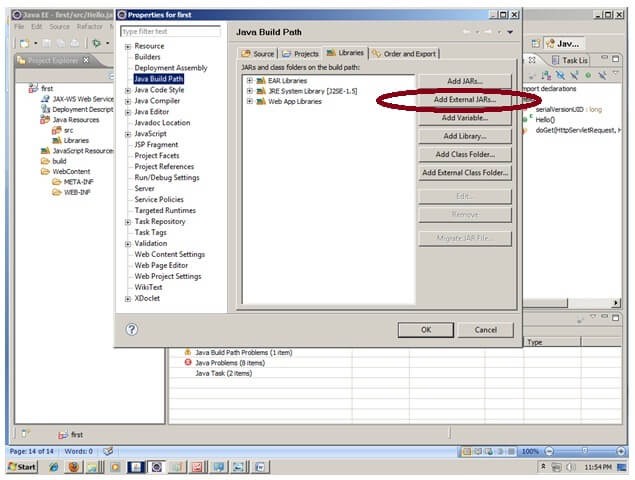Viewport: 635px width, 480px height.
Task: Click the warning icon beside Java Build Path Problems
Action: pos(188,352)
